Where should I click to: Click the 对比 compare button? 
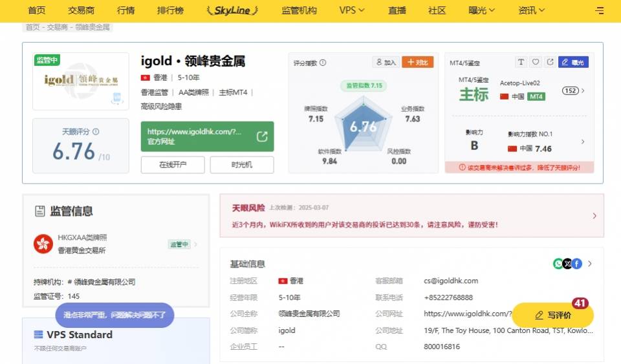coord(417,62)
